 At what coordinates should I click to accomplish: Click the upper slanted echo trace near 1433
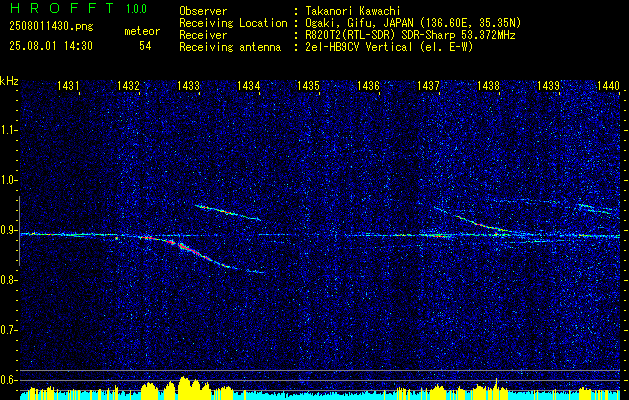click(x=227, y=212)
